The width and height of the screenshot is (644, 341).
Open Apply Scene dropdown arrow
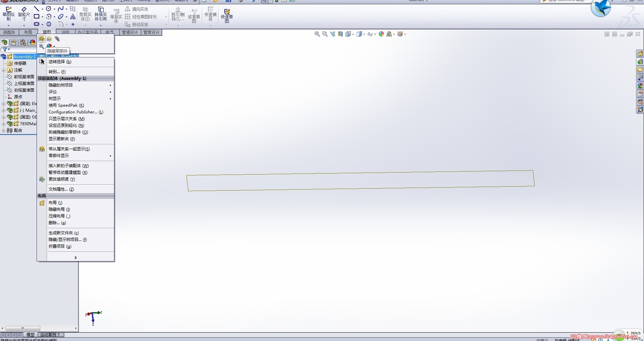[x=394, y=34]
